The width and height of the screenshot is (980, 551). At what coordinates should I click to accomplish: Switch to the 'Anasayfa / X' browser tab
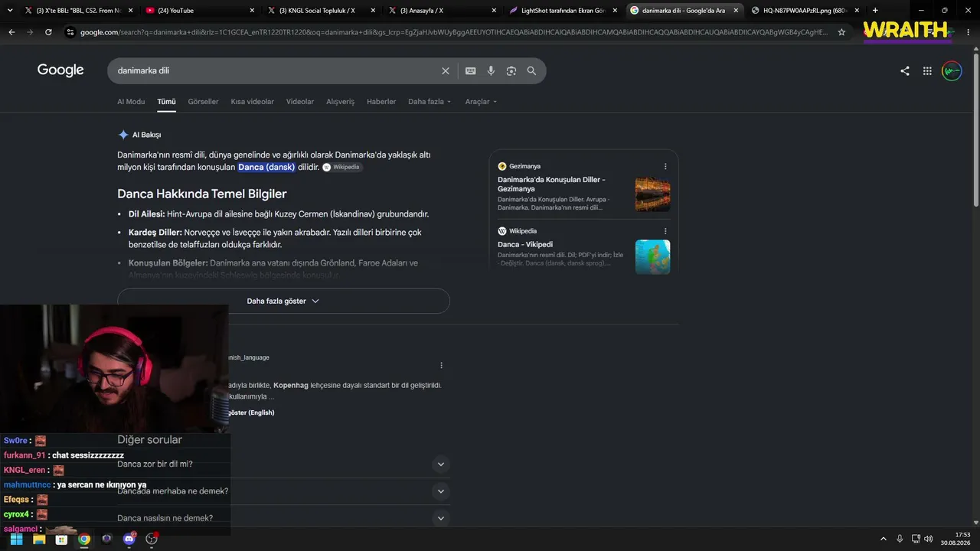[x=441, y=11]
